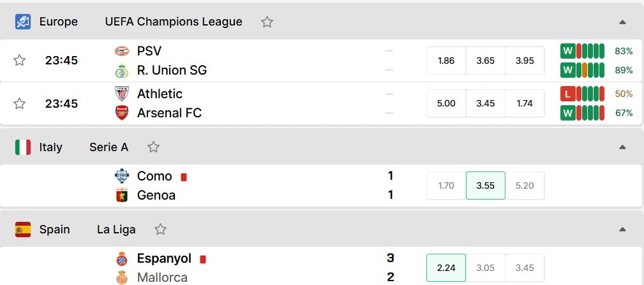
Task: Click the Athletic club crest icon
Action: click(x=121, y=94)
